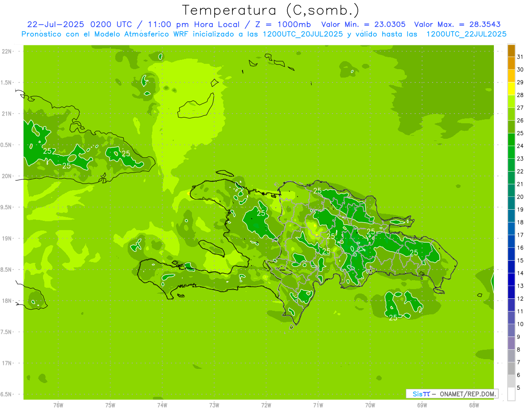Click the '69W' longitude label
Screen dimensions: 532x411
(422, 405)
